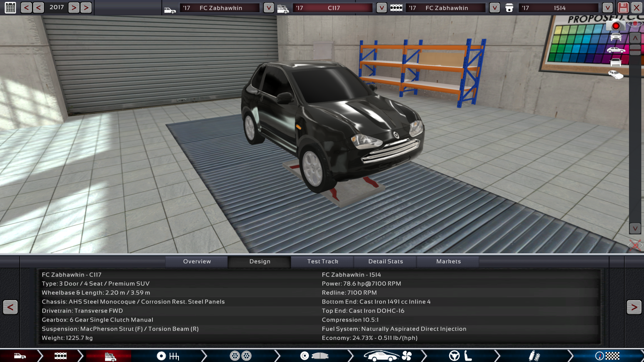Switch to rear view of car
The width and height of the screenshot is (644, 362).
tap(616, 62)
